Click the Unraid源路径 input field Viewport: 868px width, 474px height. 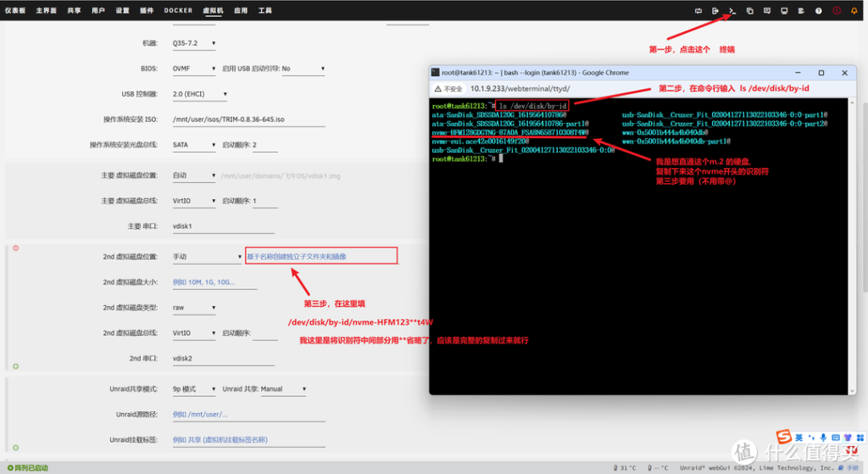coord(248,415)
